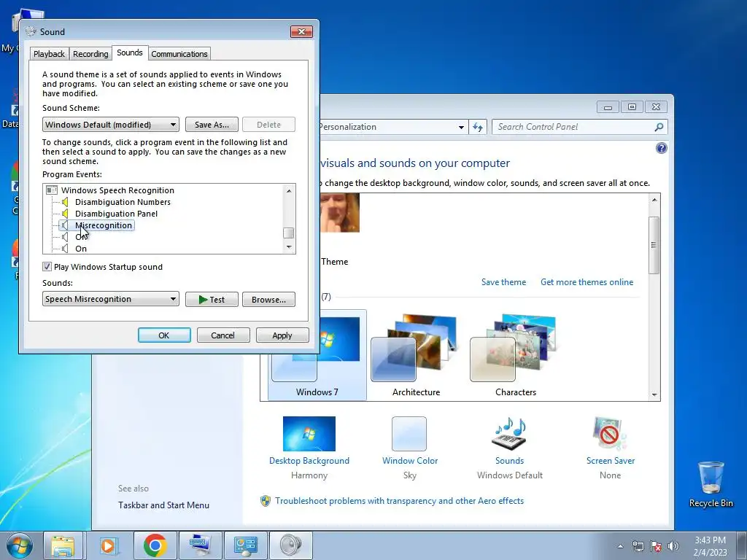747x560 pixels.
Task: Maximize the Personalization window
Action: tap(632, 106)
